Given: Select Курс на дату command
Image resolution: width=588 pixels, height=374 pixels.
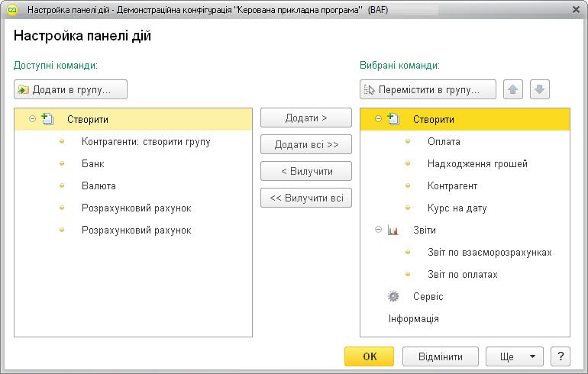Looking at the screenshot, I should [465, 208].
